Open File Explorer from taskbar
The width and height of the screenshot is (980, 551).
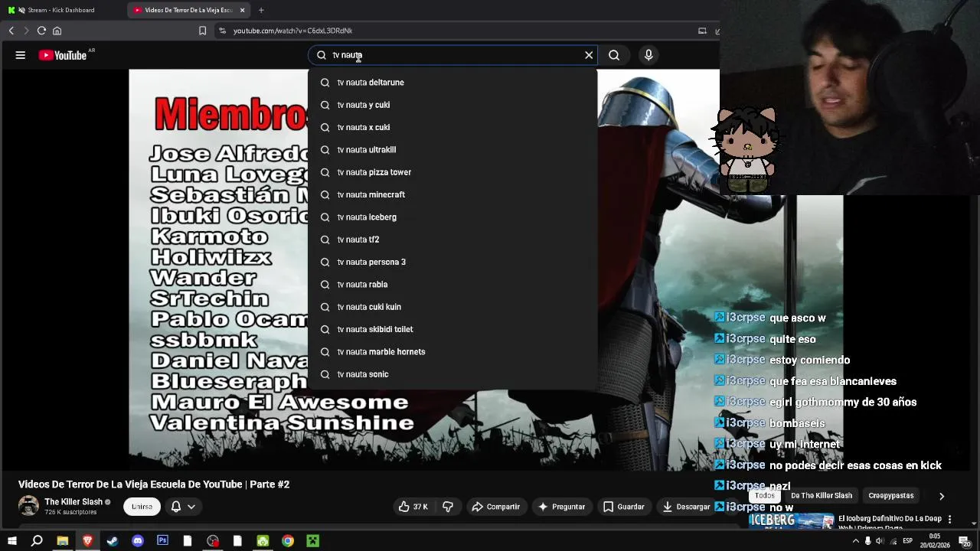coord(63,541)
